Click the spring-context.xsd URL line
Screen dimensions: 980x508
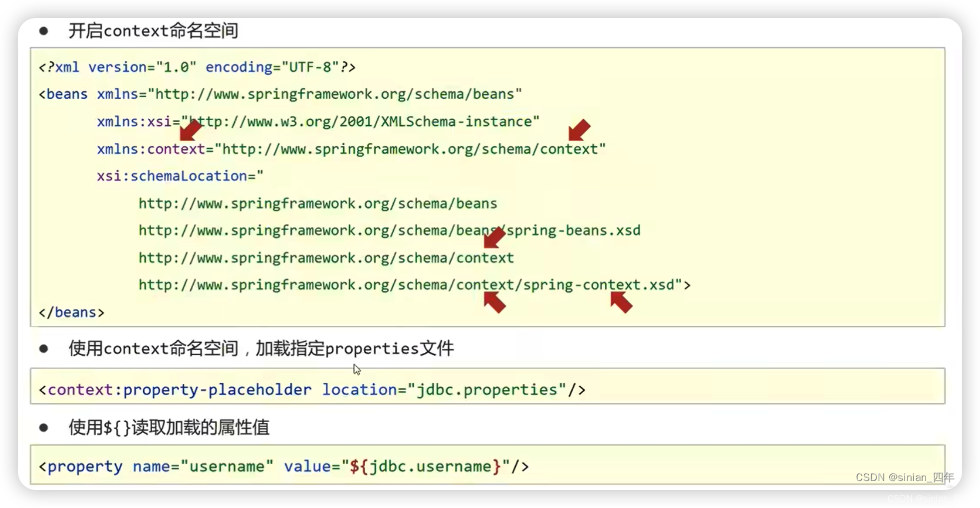click(x=414, y=284)
